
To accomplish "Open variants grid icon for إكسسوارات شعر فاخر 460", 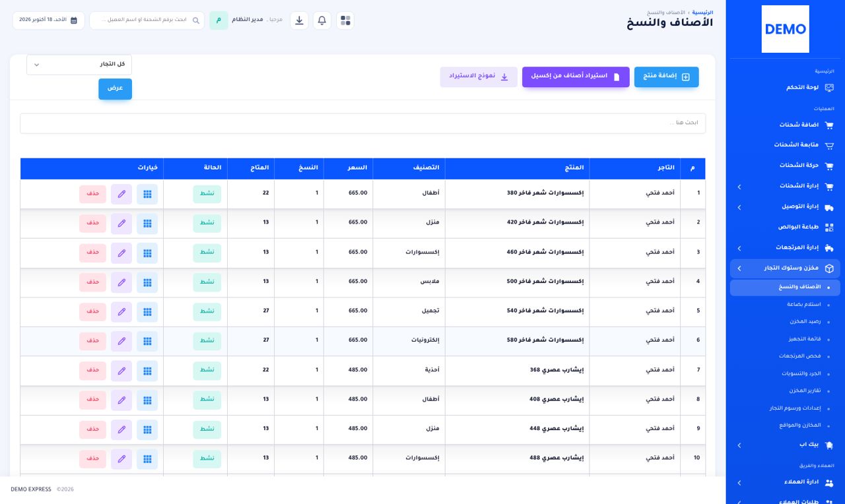I will [147, 253].
